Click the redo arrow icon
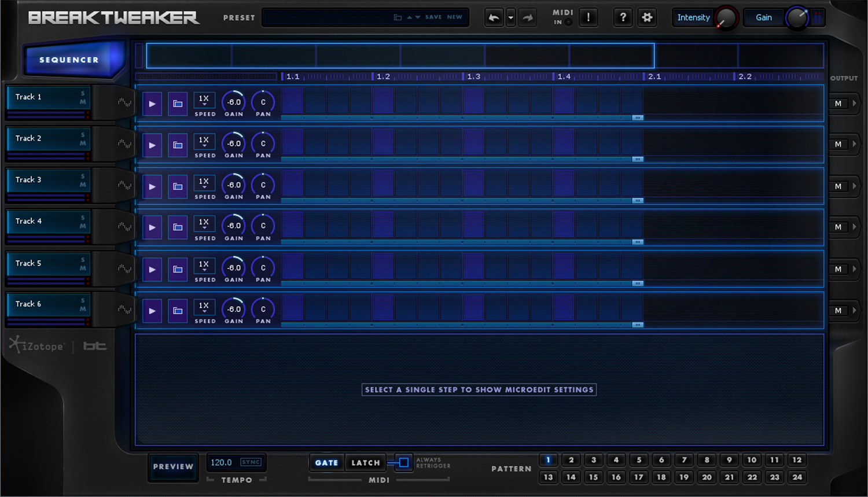 tap(527, 17)
